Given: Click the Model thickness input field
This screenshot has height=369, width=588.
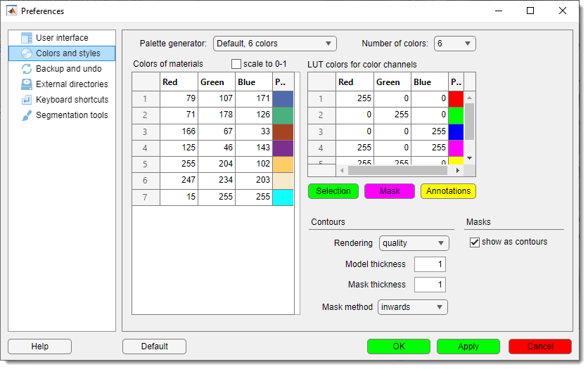Looking at the screenshot, I should [430, 264].
